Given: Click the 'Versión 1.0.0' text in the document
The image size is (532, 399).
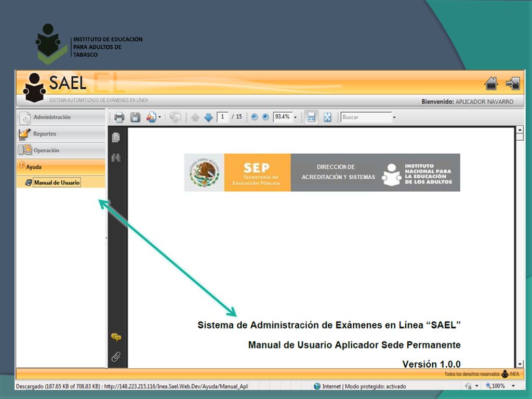Looking at the screenshot, I should (431, 364).
